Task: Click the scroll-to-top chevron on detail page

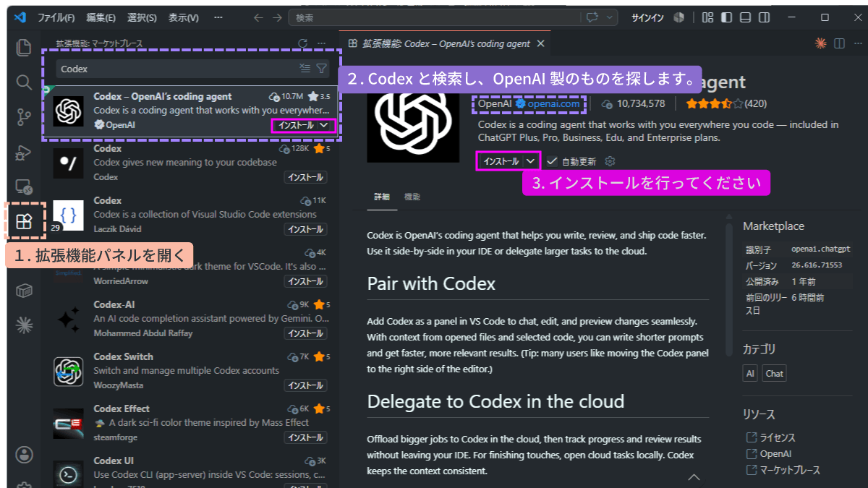Action: pyautogui.click(x=694, y=476)
